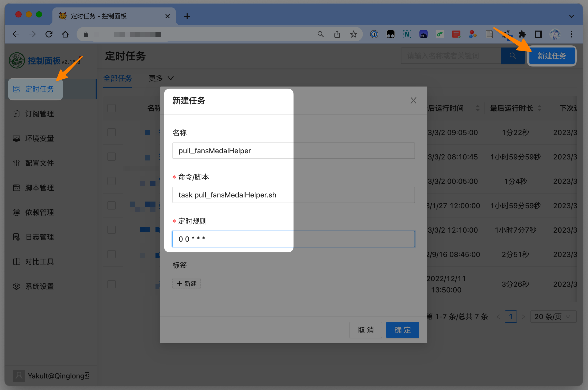The height and width of the screenshot is (390, 588).
Task: Tick the select-all header checkbox
Action: pos(112,108)
